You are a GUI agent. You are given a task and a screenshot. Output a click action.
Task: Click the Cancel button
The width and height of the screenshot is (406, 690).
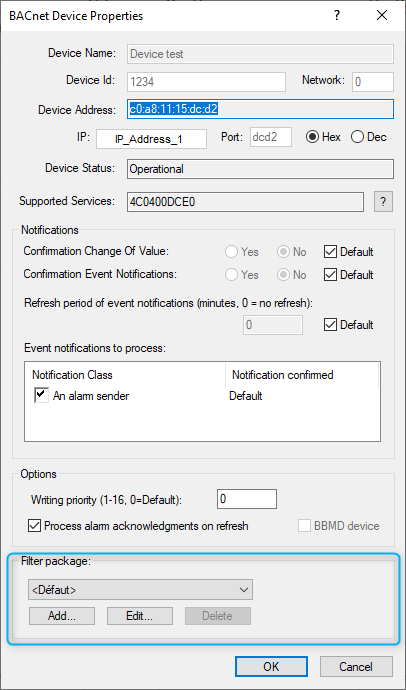click(x=356, y=666)
